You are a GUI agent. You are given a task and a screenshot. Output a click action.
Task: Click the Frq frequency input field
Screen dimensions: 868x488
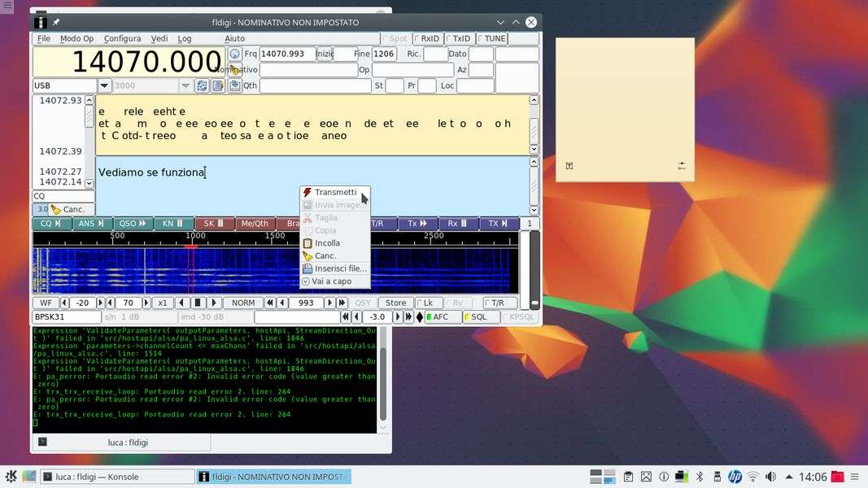(286, 54)
